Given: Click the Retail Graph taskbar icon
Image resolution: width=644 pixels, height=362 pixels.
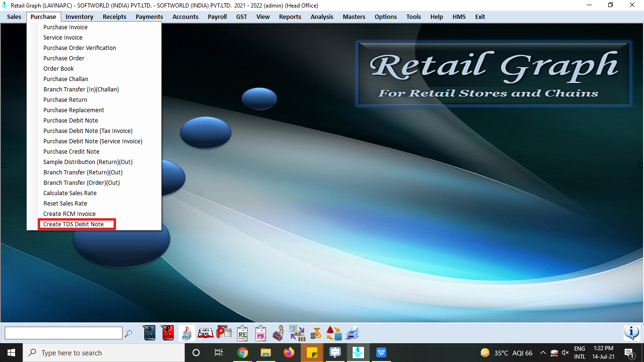Looking at the screenshot, I should click(x=358, y=353).
